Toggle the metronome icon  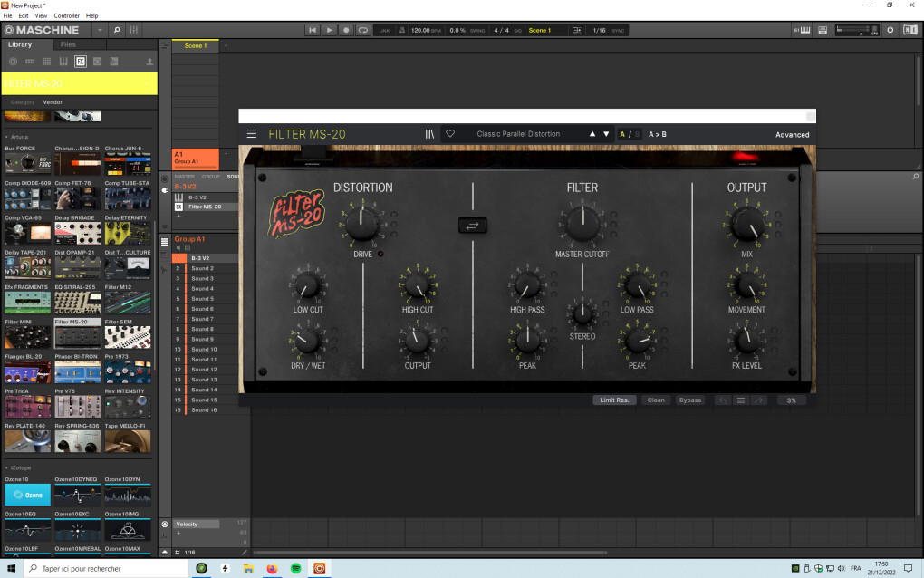pyautogui.click(x=402, y=30)
